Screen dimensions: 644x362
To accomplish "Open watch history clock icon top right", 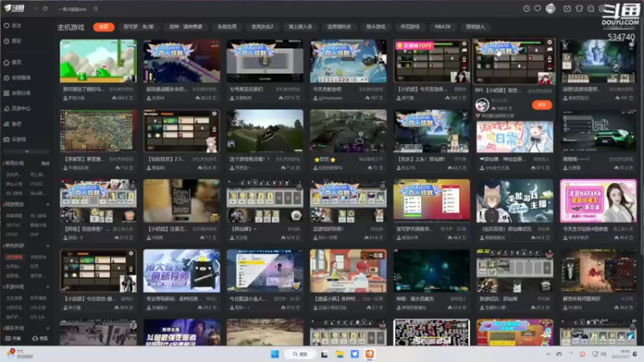I will (x=526, y=8).
